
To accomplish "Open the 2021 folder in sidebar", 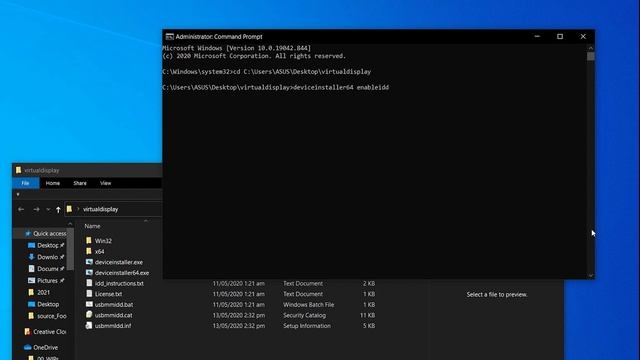I will [x=43, y=293].
